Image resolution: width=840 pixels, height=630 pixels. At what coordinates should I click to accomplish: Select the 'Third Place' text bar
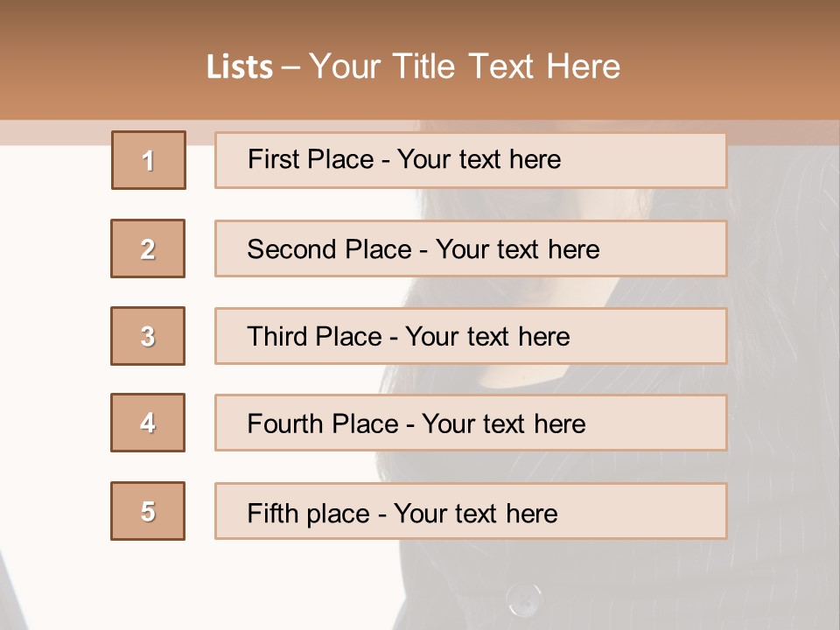click(471, 336)
